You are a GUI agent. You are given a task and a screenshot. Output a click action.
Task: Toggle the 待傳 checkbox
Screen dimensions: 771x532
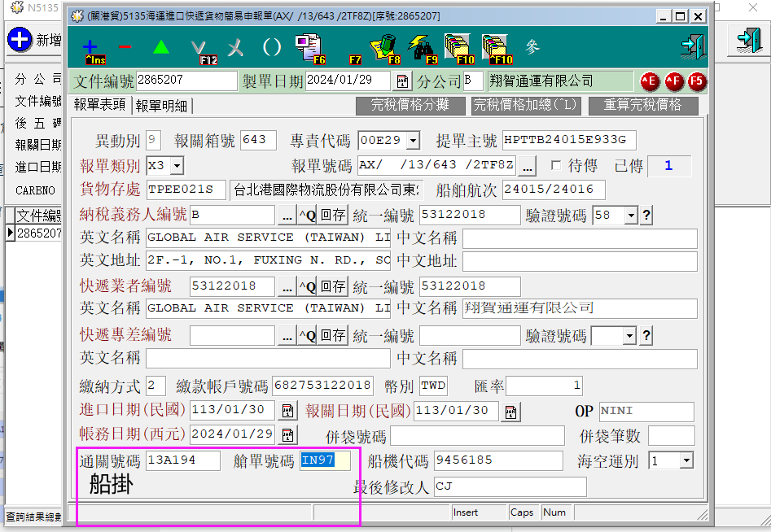point(556,166)
